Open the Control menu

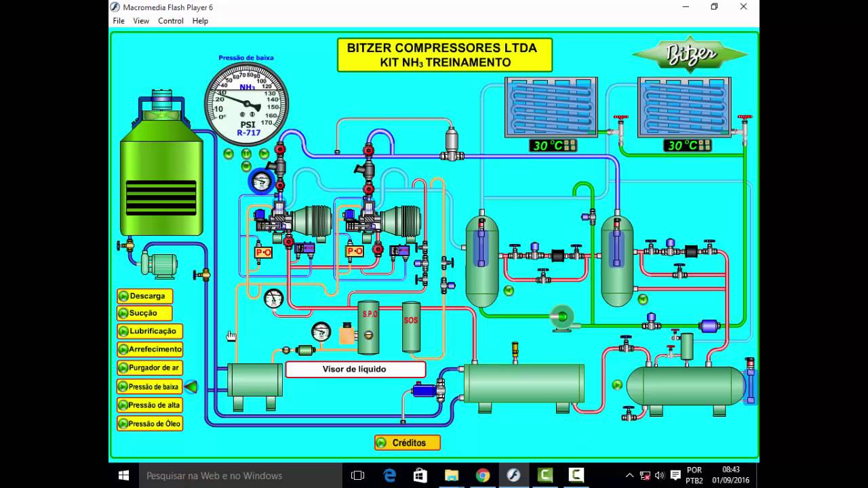click(171, 21)
